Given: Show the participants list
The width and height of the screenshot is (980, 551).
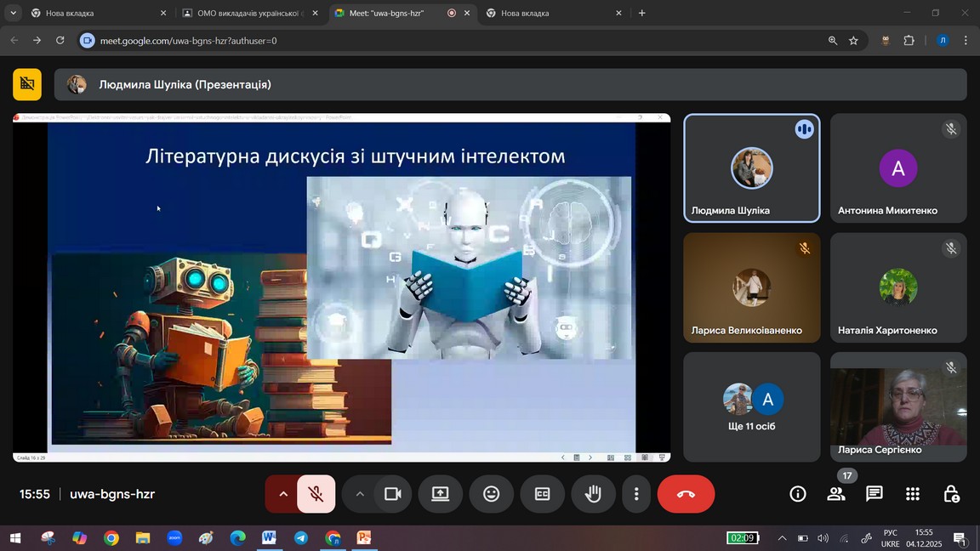Looking at the screenshot, I should coord(836,494).
